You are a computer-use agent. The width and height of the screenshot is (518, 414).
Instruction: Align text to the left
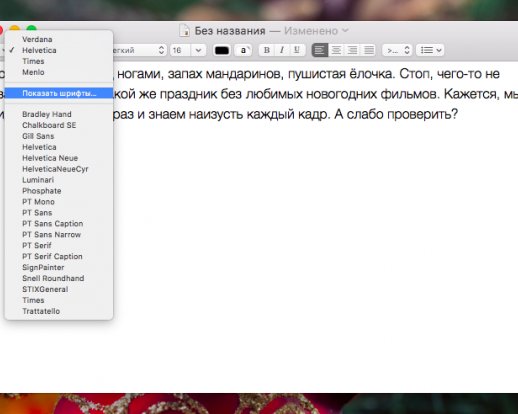coord(320,50)
